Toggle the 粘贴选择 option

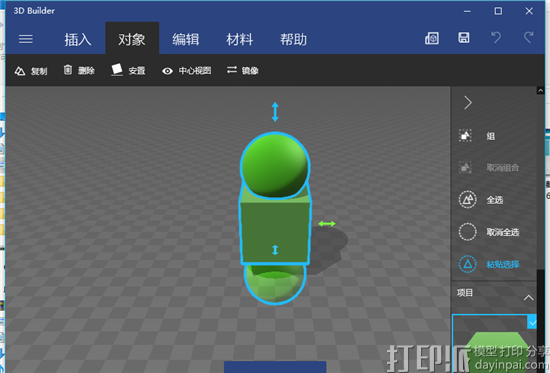point(489,264)
